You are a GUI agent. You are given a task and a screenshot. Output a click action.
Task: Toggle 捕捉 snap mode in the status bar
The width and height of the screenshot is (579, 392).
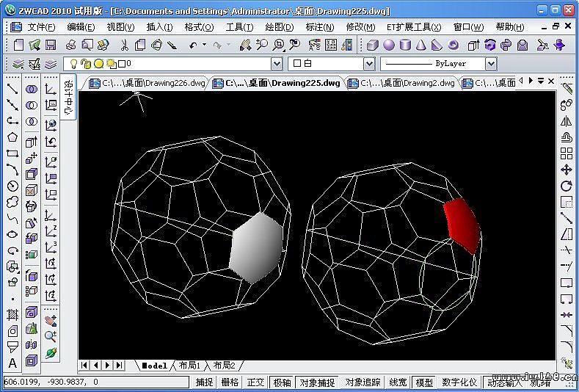204,382
